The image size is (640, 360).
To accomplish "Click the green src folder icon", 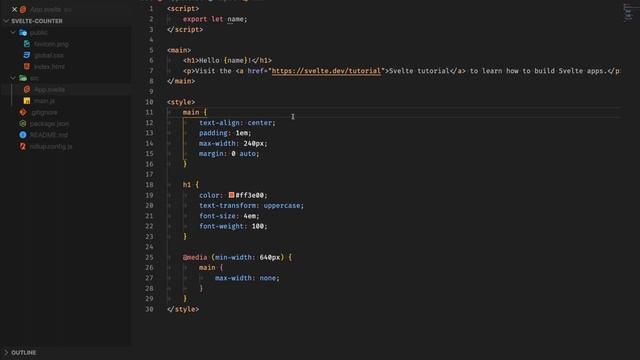I will (x=23, y=78).
